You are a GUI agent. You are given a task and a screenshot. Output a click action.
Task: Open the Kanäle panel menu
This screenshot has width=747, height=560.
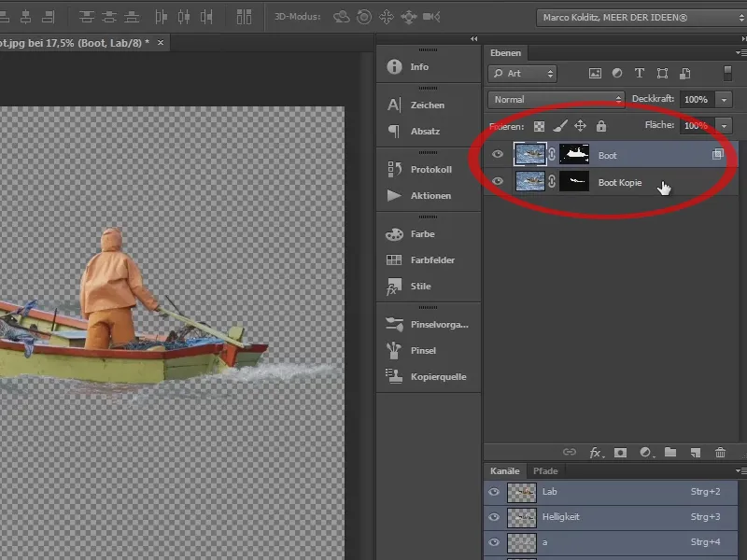pos(740,470)
